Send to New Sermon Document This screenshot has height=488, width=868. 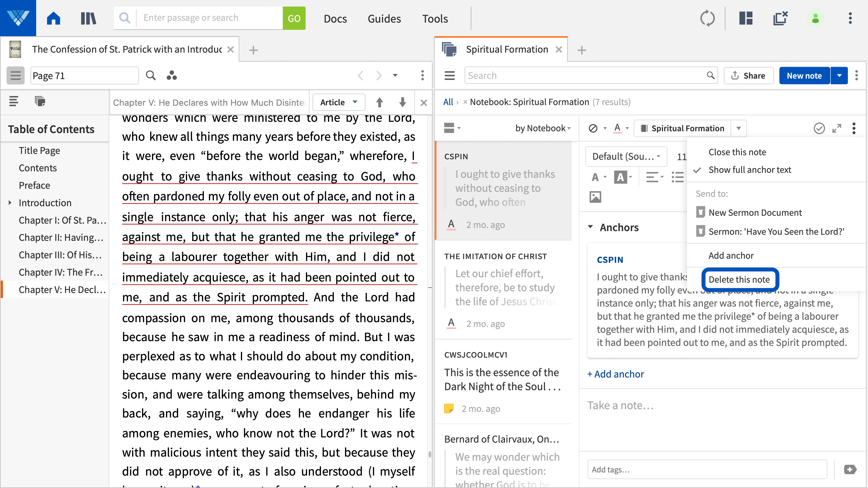[x=755, y=213]
